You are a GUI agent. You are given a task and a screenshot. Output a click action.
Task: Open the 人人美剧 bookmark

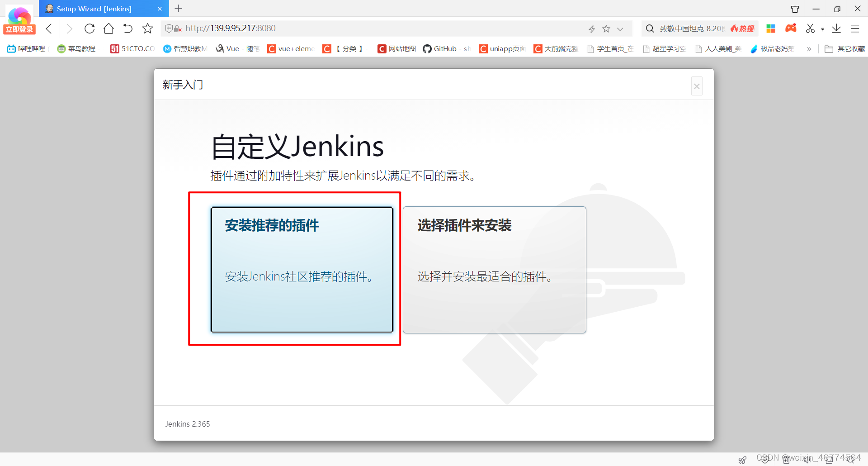(718, 49)
